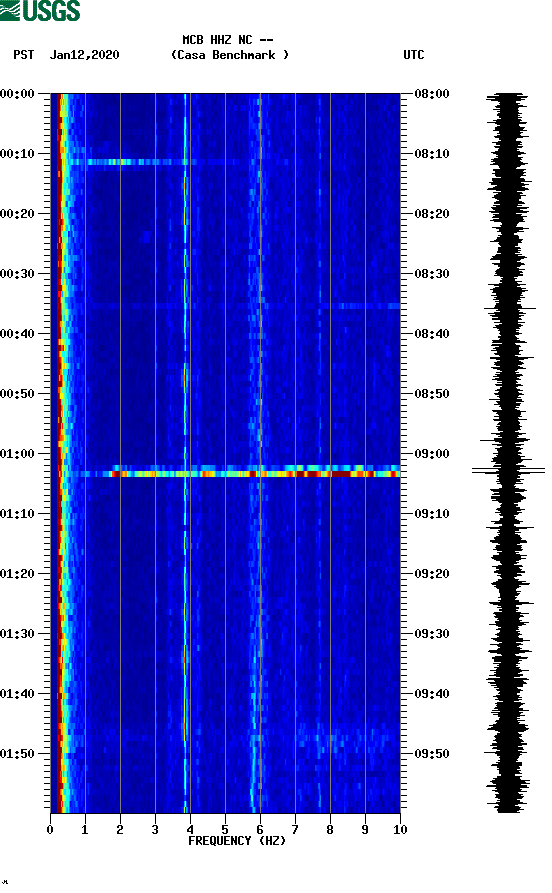Click the '(Casa Benchmark )' subtitle

coord(230,55)
